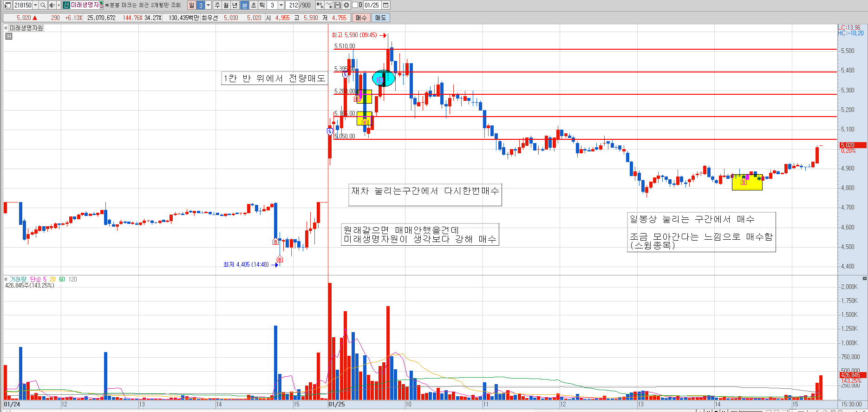Click the B buy marker beside 최저 4,405 label
This screenshot has width=868, height=412.
280,260
